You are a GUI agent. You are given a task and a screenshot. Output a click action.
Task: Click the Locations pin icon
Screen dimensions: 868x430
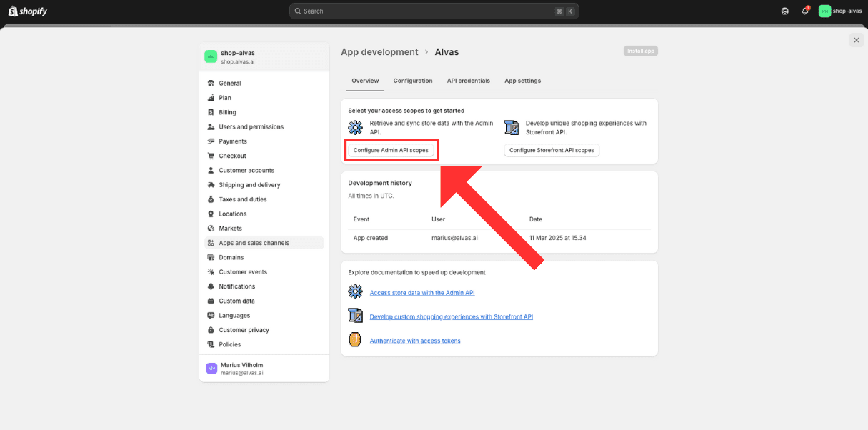tap(211, 214)
